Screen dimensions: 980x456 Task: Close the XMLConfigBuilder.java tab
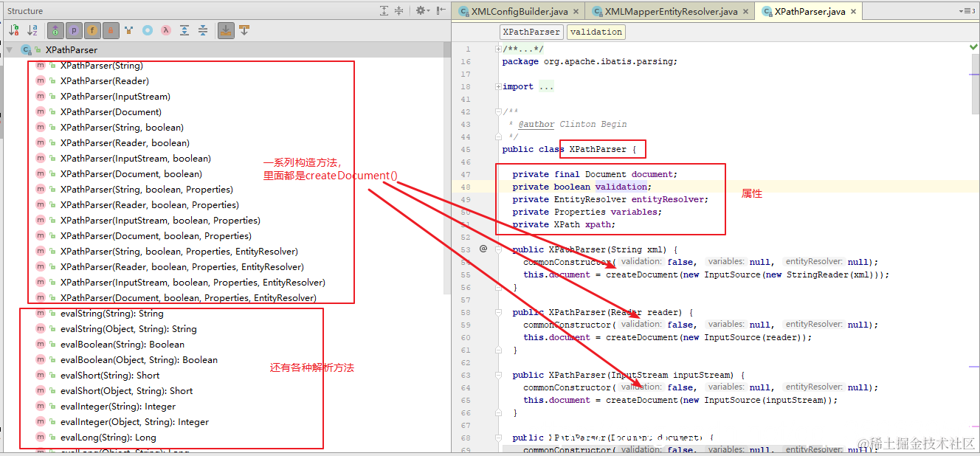click(x=576, y=12)
